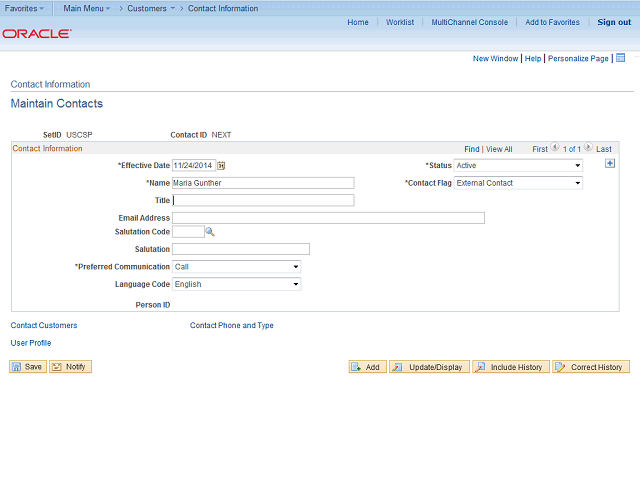This screenshot has height=480, width=640.
Task: Click the Update/Display button
Action: click(429, 367)
